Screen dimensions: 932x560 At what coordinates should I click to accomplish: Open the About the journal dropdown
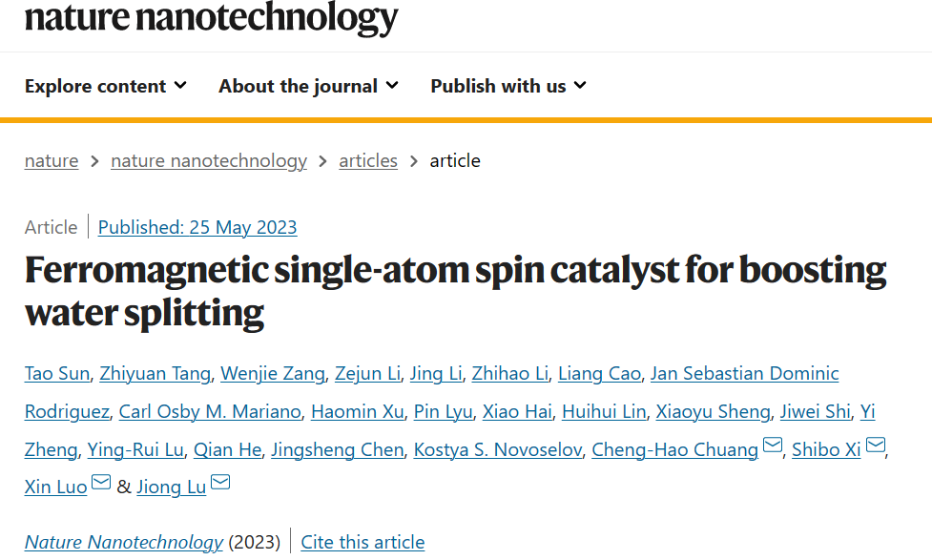(308, 86)
